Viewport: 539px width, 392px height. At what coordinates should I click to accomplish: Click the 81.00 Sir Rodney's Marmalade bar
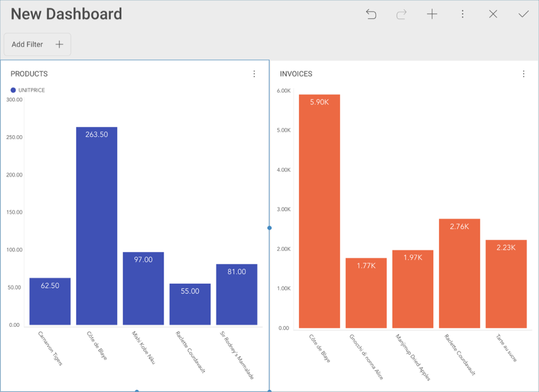coord(237,294)
